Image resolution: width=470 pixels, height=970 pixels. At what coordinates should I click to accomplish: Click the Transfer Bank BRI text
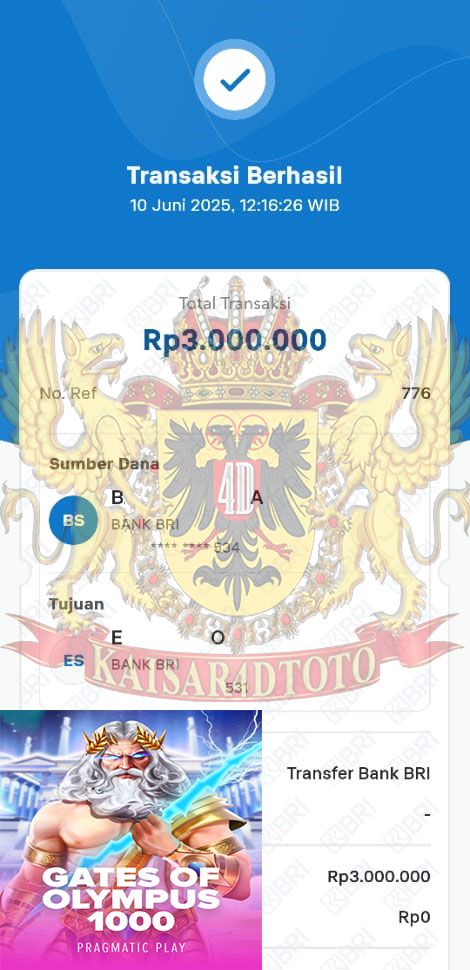pos(358,773)
